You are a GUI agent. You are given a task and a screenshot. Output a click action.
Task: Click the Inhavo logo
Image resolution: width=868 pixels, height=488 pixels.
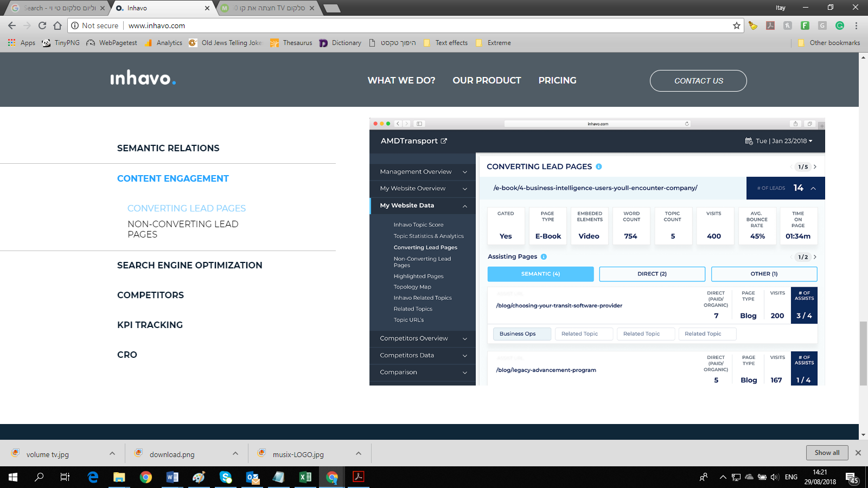[x=143, y=78]
